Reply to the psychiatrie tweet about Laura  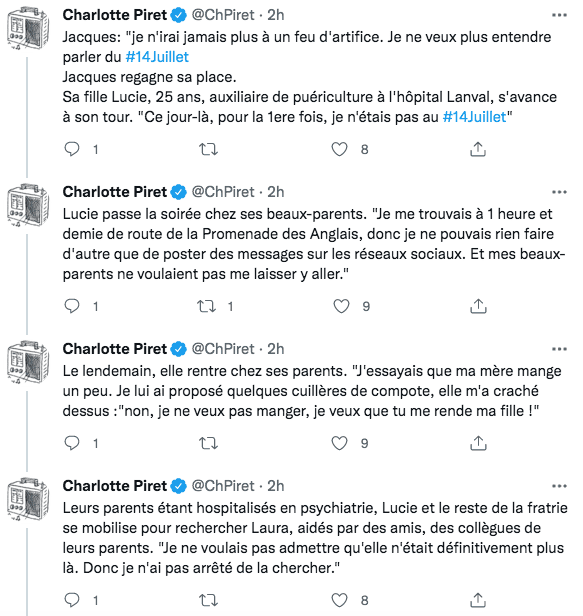click(72, 600)
